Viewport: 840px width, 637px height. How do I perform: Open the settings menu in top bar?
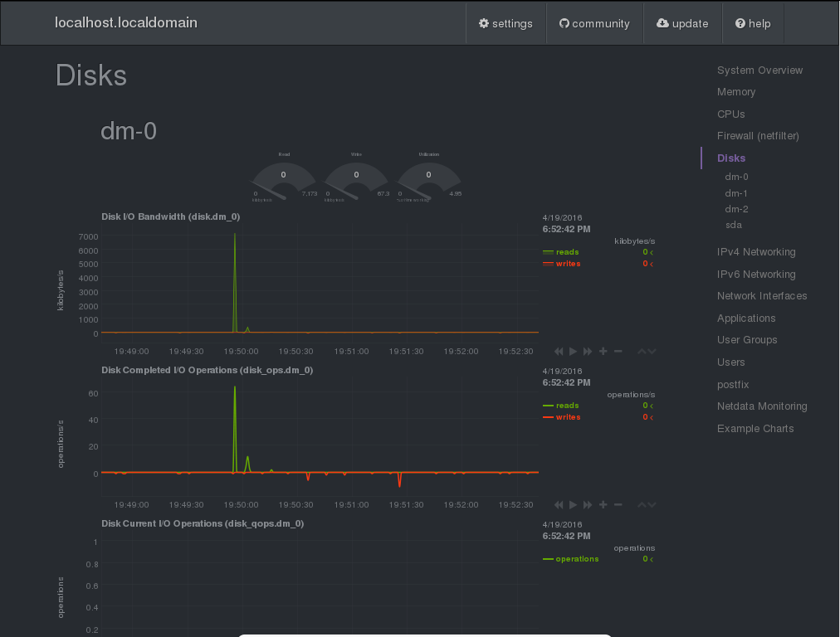(x=505, y=24)
